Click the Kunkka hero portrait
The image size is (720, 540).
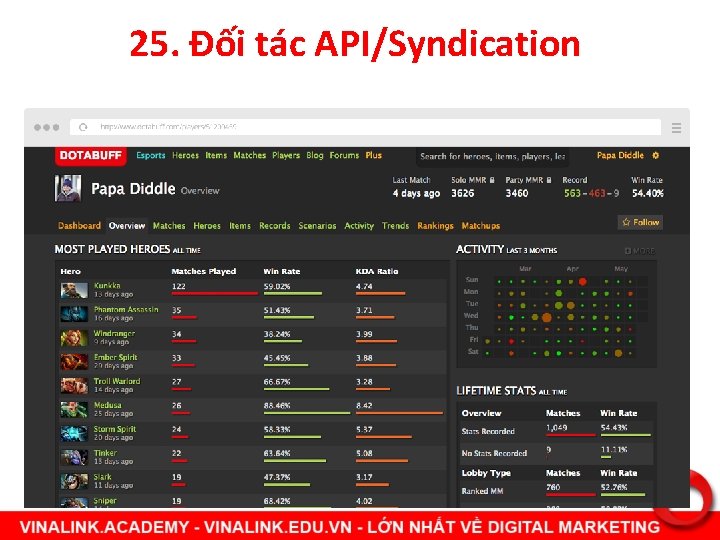point(74,290)
